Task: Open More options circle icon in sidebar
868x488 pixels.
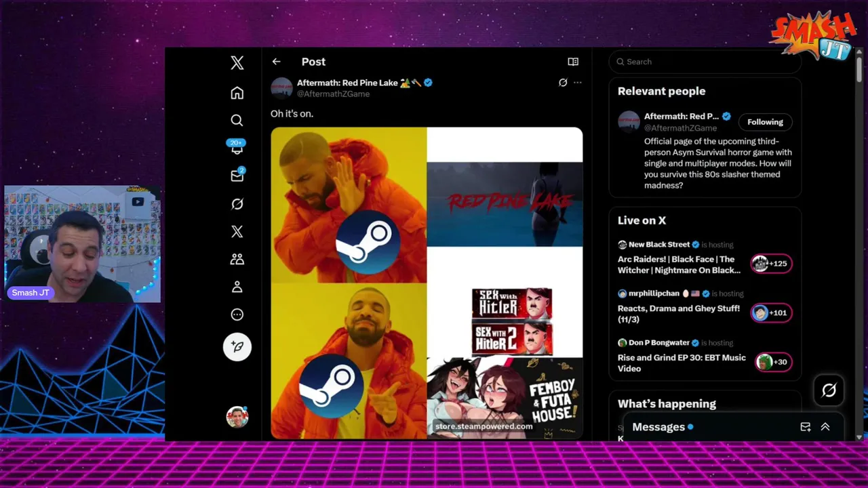Action: point(237,314)
